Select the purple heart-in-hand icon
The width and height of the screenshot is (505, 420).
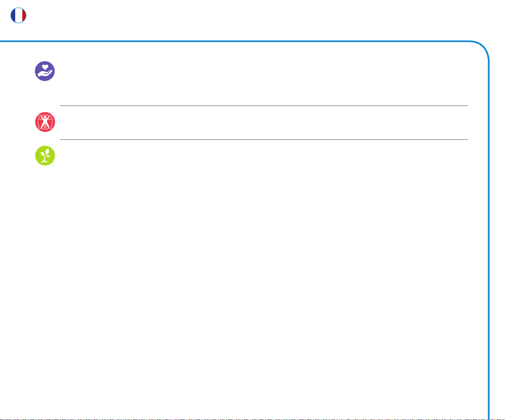[45, 71]
